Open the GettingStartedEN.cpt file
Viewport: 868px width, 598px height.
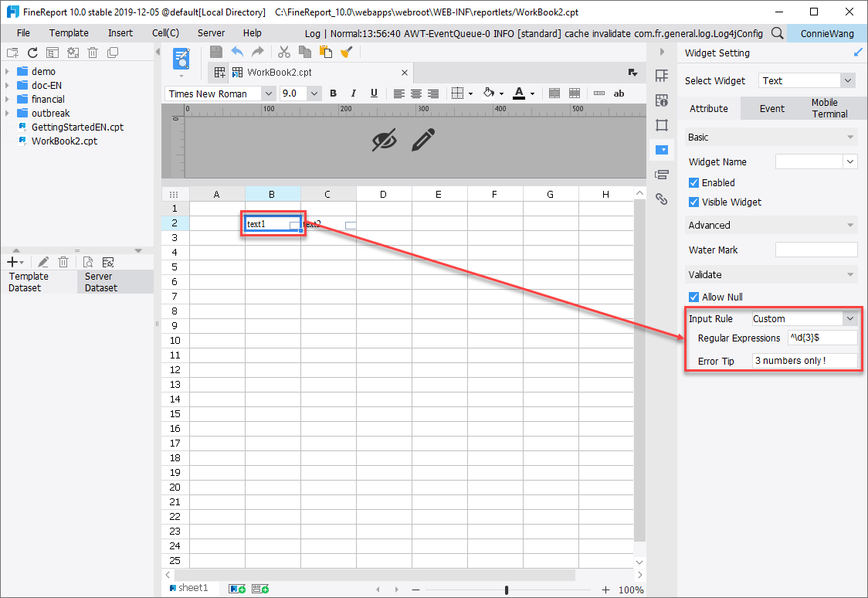77,127
